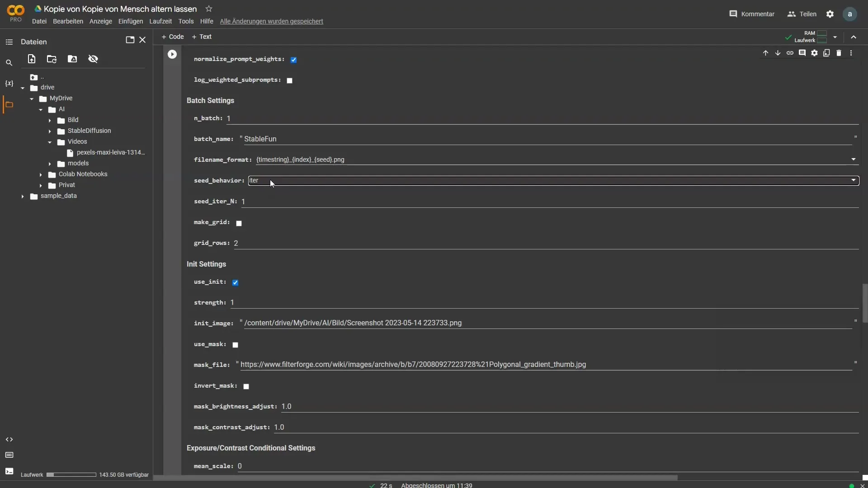Move cell up with arrow icon

tap(765, 53)
